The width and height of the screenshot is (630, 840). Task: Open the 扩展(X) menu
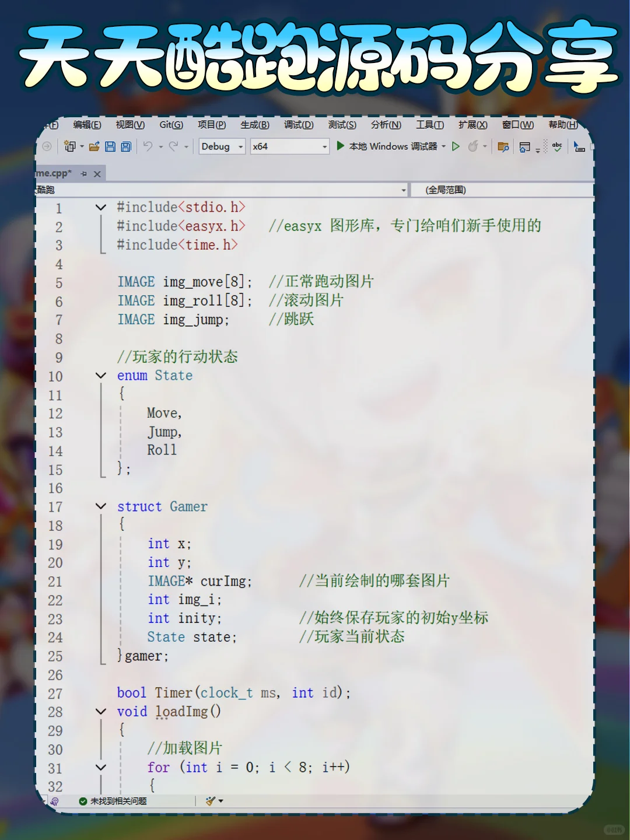point(473,125)
